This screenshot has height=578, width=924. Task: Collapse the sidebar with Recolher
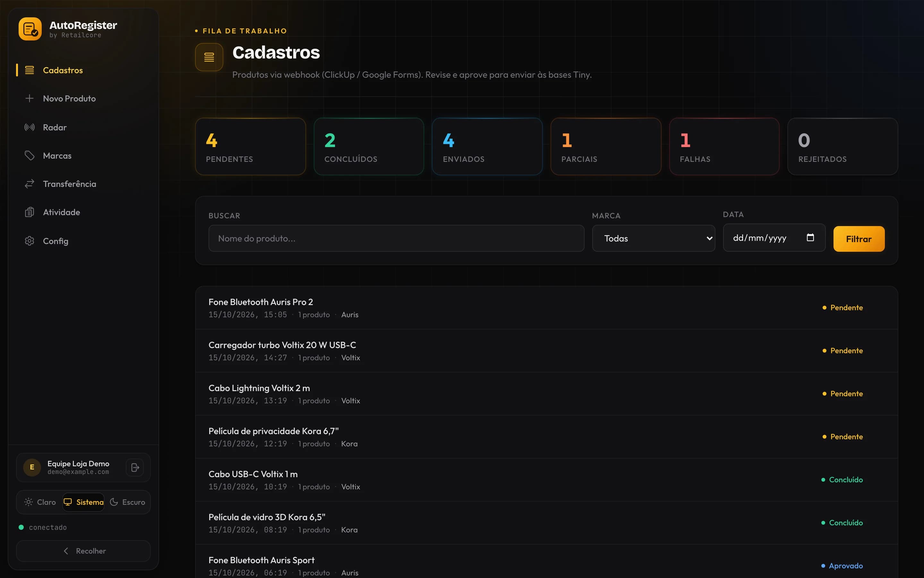coord(83,551)
